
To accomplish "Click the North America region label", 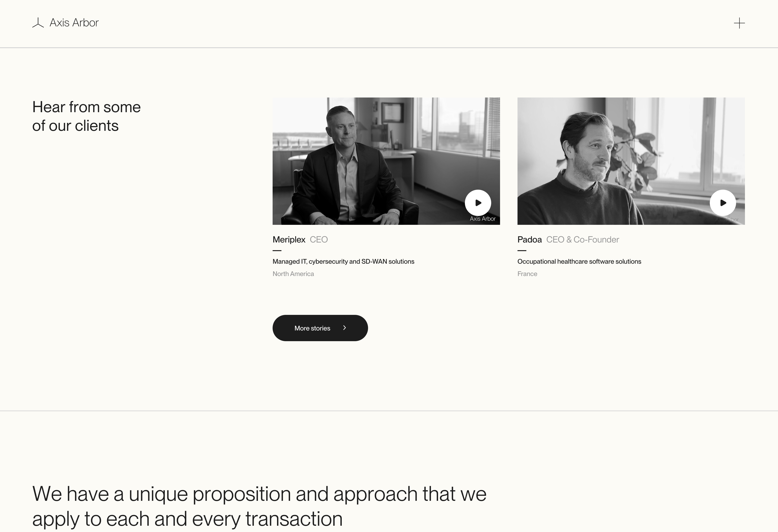I will point(293,274).
